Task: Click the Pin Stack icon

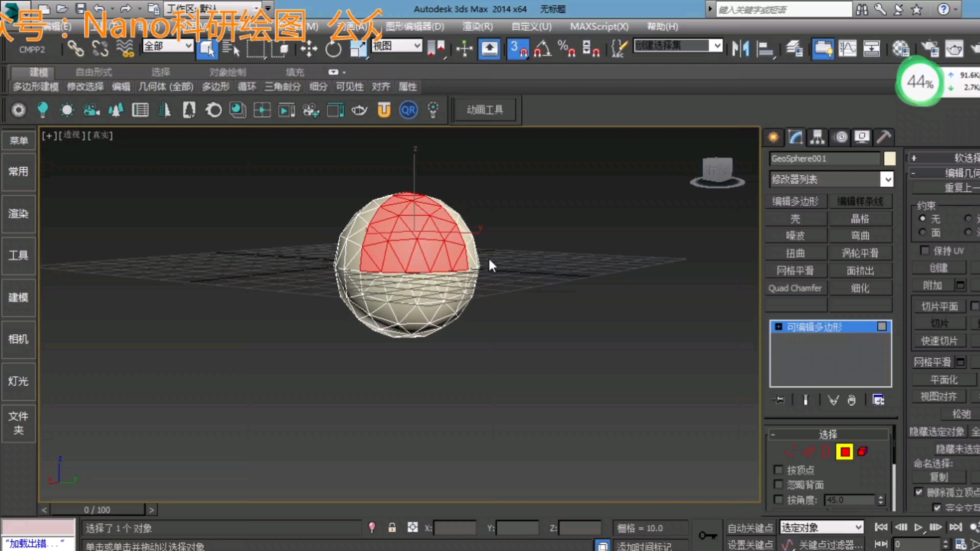Action: 778,400
